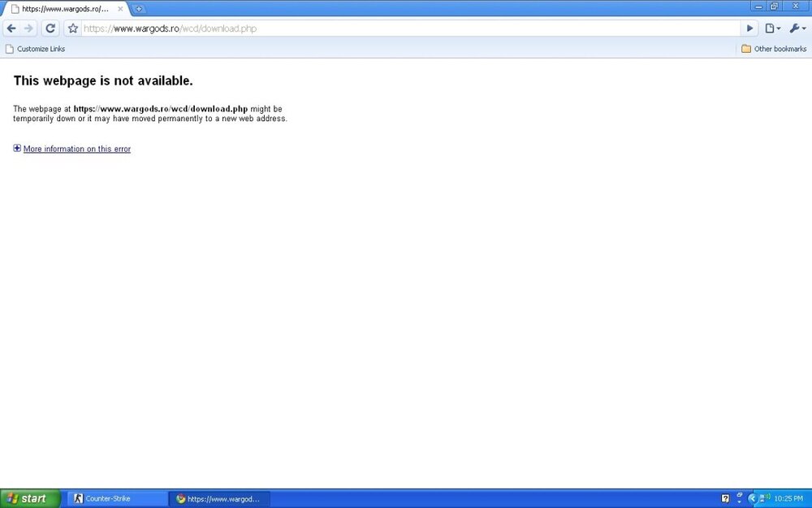Click the clock showing 10:25 PM
The image size is (812, 508).
[x=789, y=498]
